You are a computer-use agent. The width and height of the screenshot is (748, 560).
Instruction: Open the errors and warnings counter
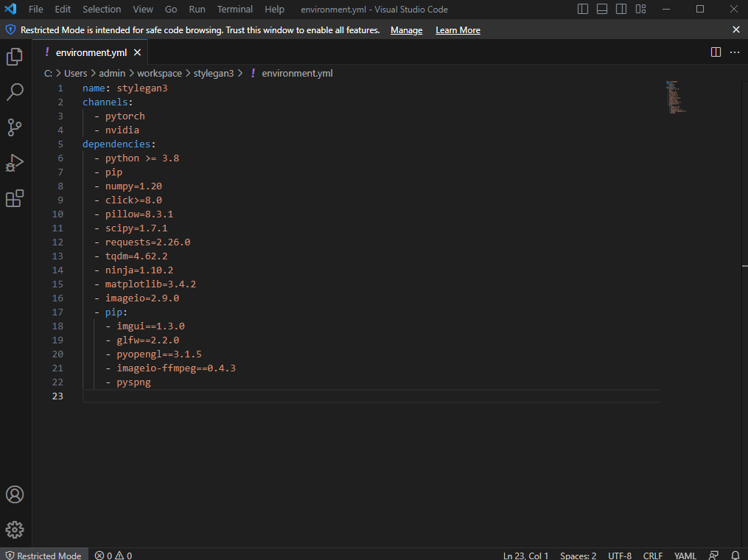(113, 556)
